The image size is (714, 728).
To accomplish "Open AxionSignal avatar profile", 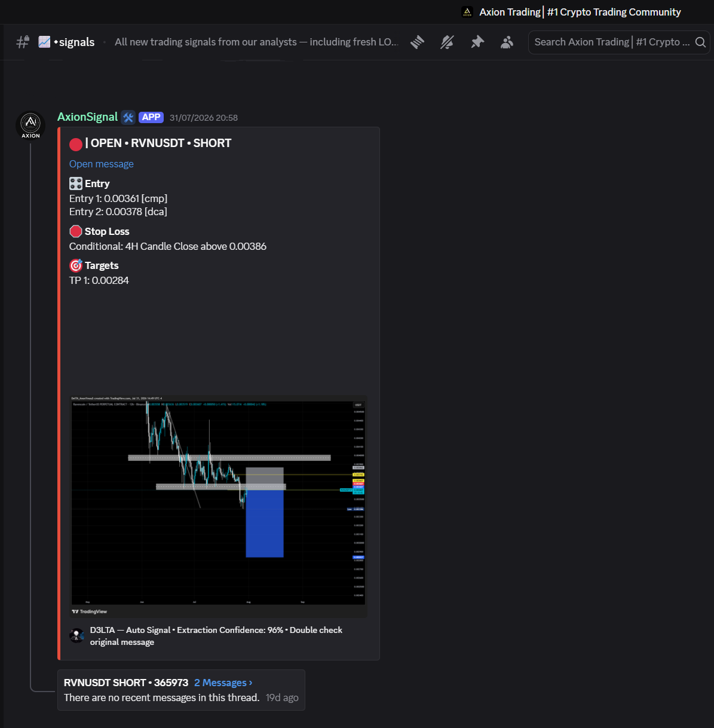I will [30, 126].
